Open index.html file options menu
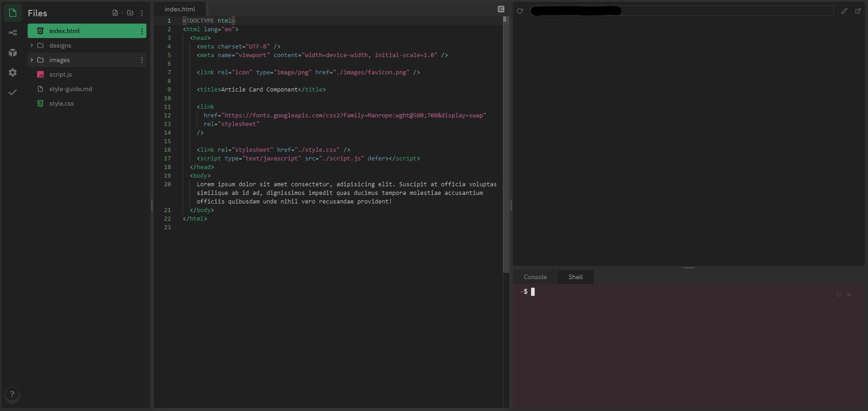The height and width of the screenshot is (411, 868). [x=142, y=31]
